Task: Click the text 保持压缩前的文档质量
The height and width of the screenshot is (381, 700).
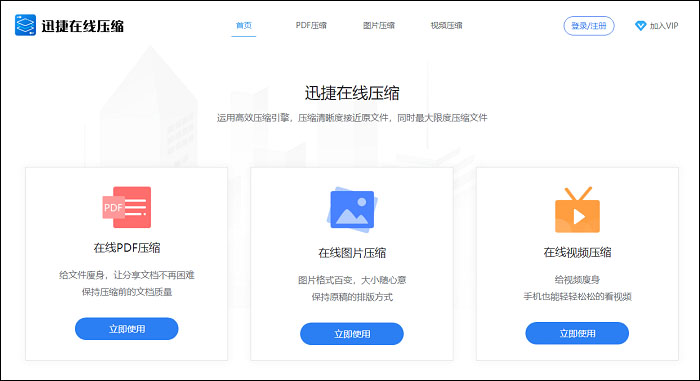Action: click(127, 292)
